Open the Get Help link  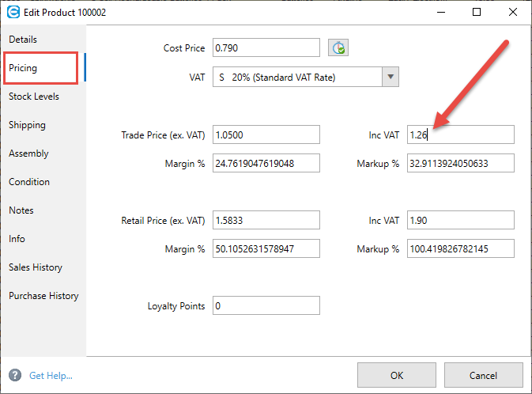pos(51,375)
